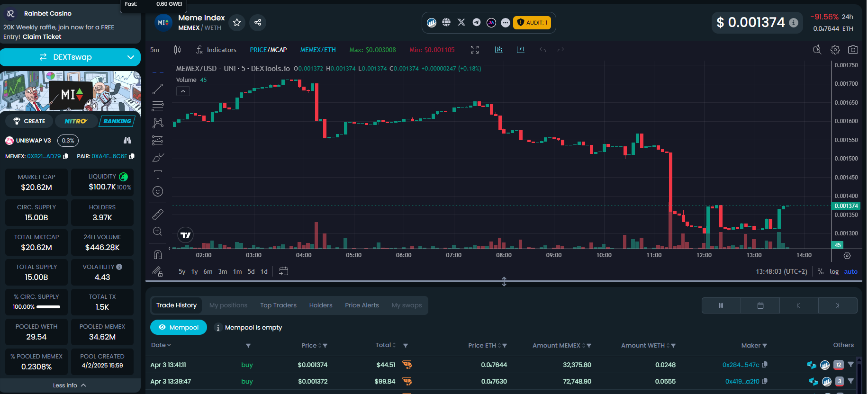Toggle magnet mode for drawings

point(158,255)
